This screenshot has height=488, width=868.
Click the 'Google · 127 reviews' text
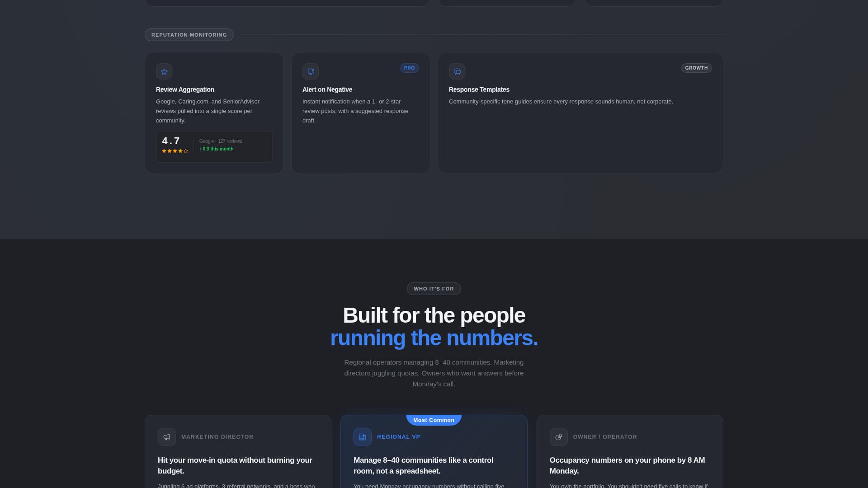(221, 141)
